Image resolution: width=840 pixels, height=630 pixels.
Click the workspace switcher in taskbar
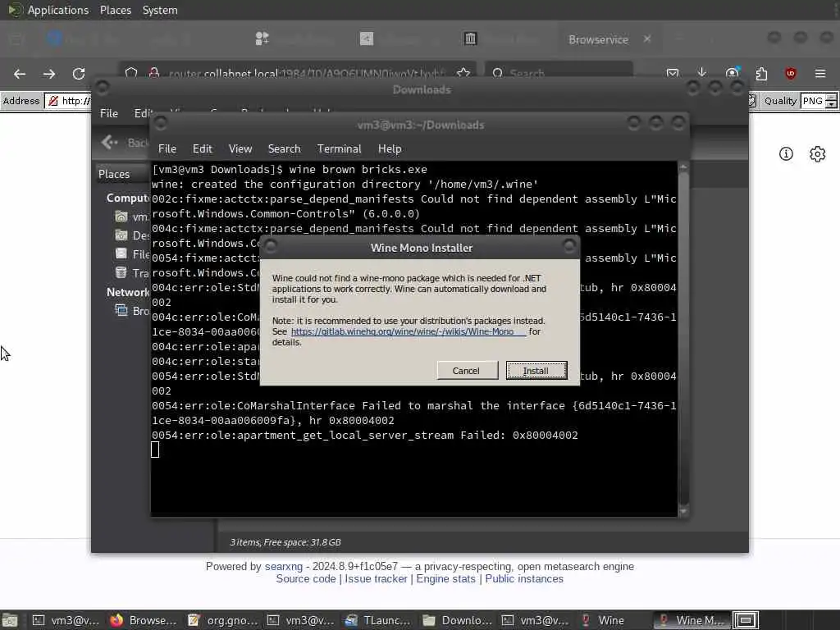[x=746, y=620]
